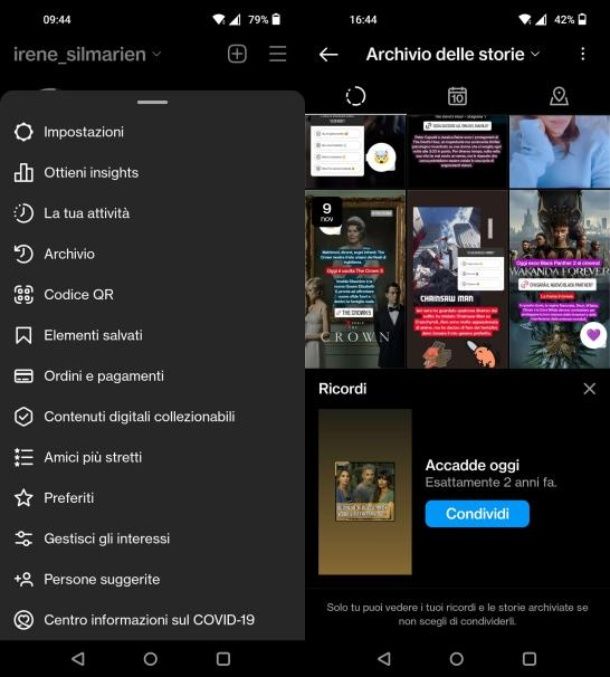Open The Crown story dated 9 nov

click(355, 279)
